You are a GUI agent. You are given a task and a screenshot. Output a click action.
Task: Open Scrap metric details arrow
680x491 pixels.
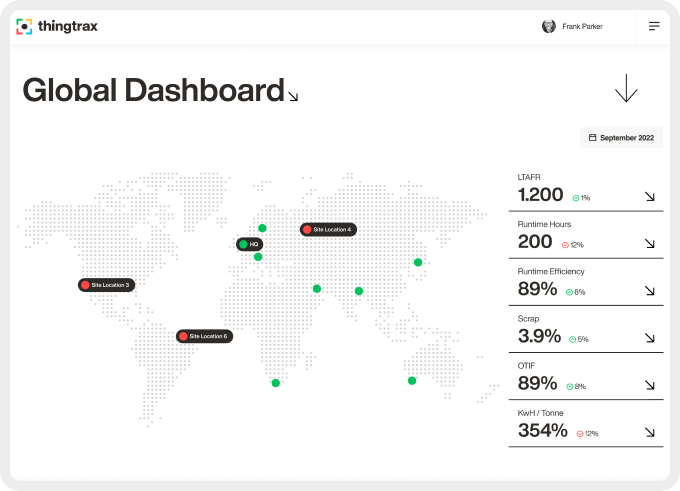(x=650, y=338)
